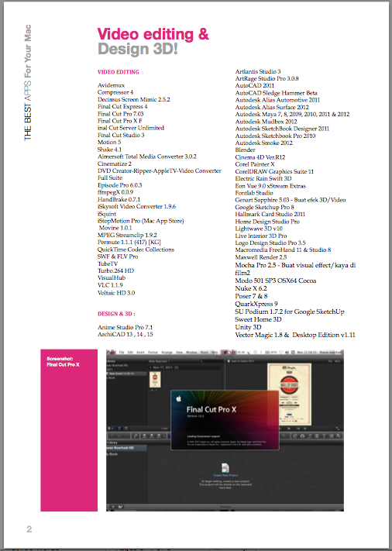Open the File menu in embedded screenshot
Viewport: 392px width, 551px height.
[122, 352]
